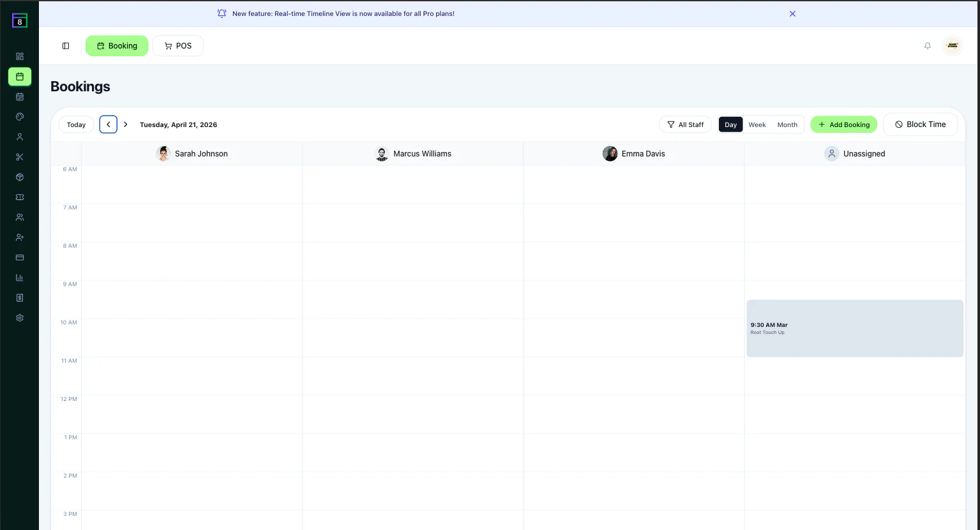Viewport: 980px width, 530px height.
Task: Open the scissors services icon in sidebar
Action: tap(20, 157)
